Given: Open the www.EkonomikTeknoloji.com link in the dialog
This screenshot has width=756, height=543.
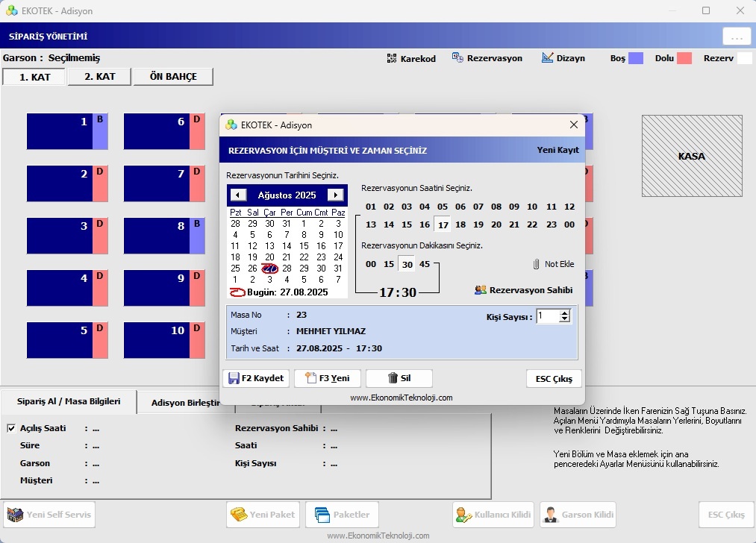Looking at the screenshot, I should pyautogui.click(x=402, y=398).
